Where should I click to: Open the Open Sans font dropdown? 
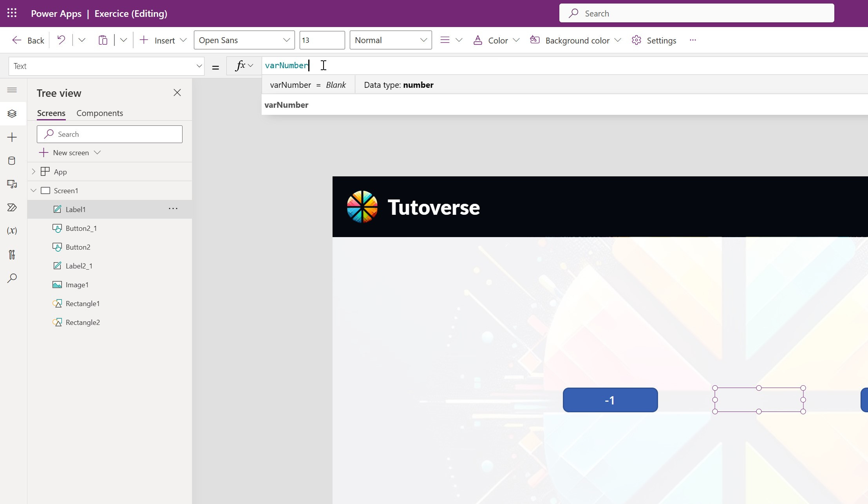coord(244,40)
